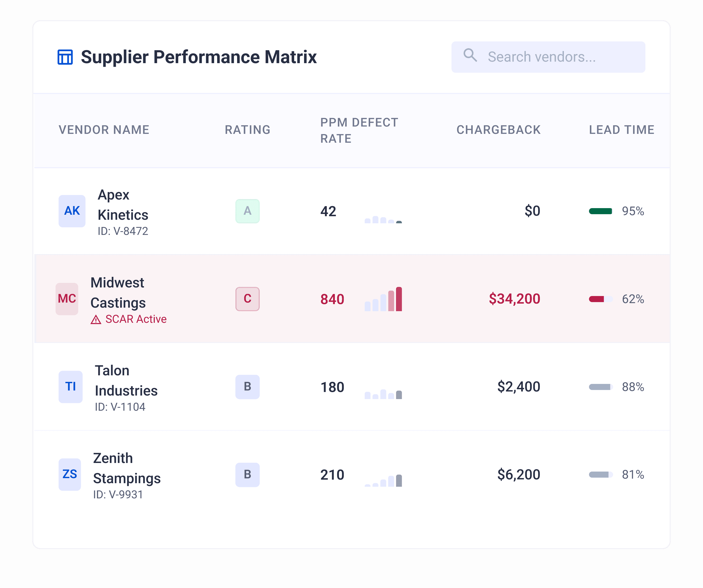Focus the Search vendors input field
703x588 pixels.
[548, 57]
